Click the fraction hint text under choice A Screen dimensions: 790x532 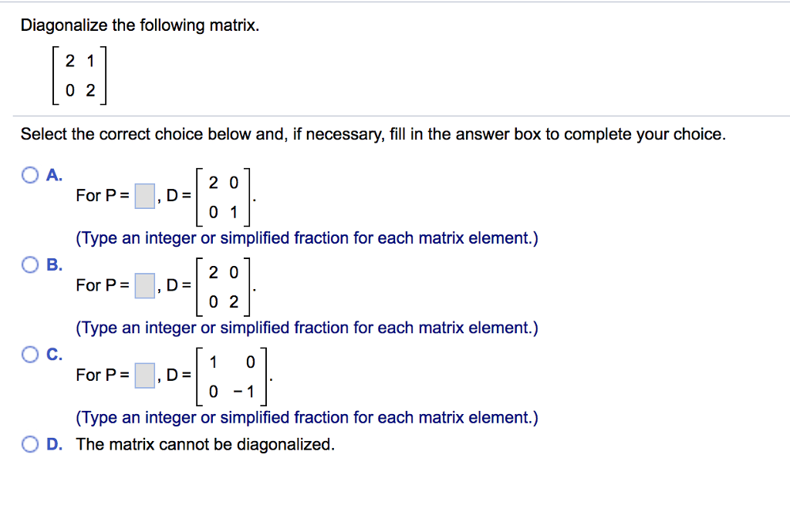tap(307, 237)
